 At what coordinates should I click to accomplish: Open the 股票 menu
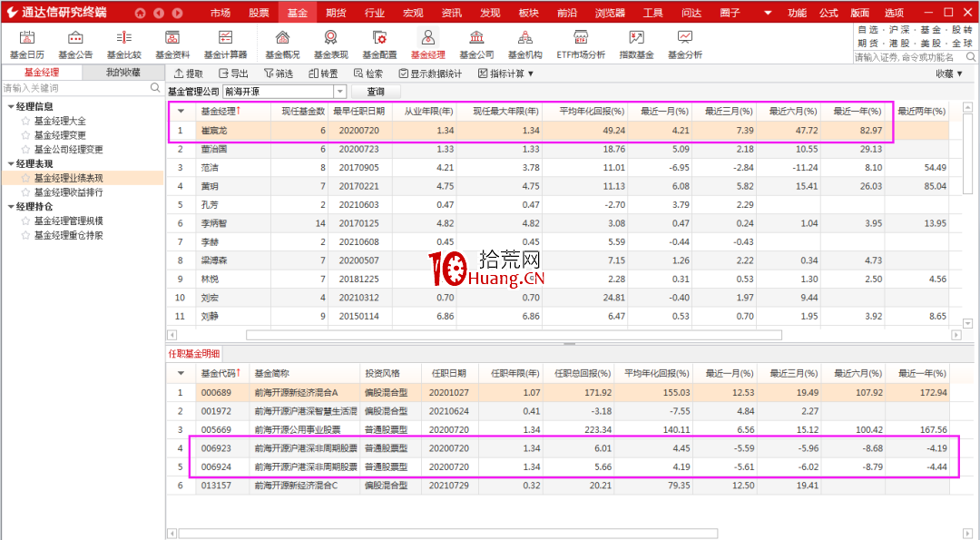(259, 13)
